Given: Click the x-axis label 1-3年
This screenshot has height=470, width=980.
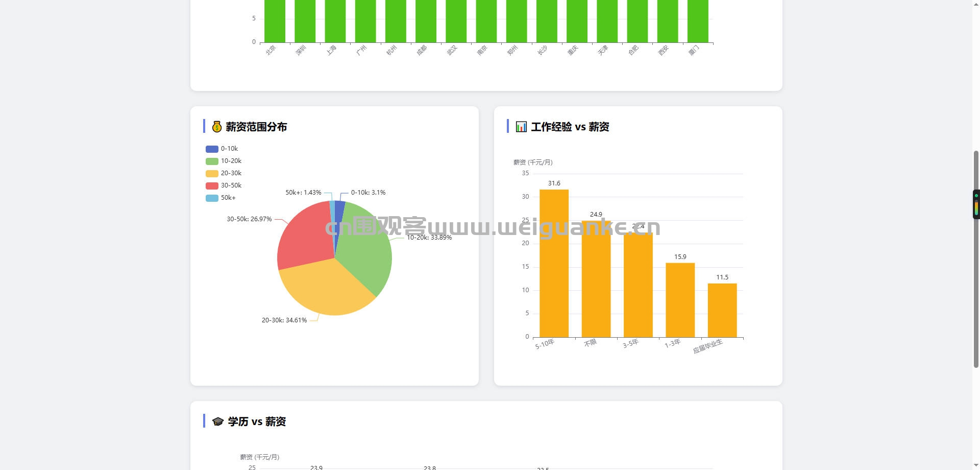Looking at the screenshot, I should tap(672, 344).
